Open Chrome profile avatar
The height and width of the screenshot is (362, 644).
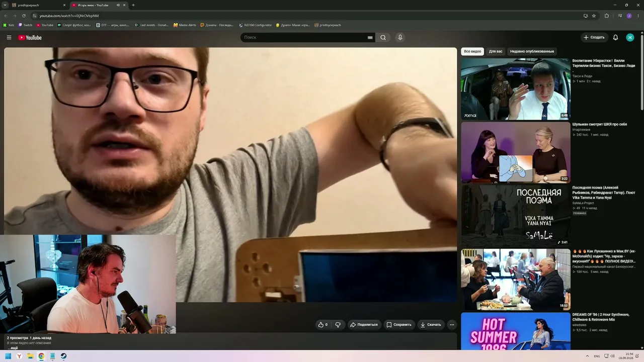[629, 16]
